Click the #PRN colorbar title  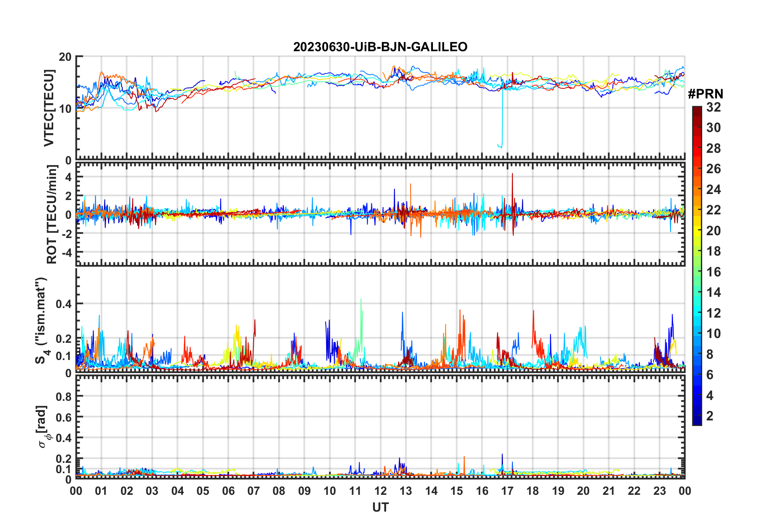(705, 94)
